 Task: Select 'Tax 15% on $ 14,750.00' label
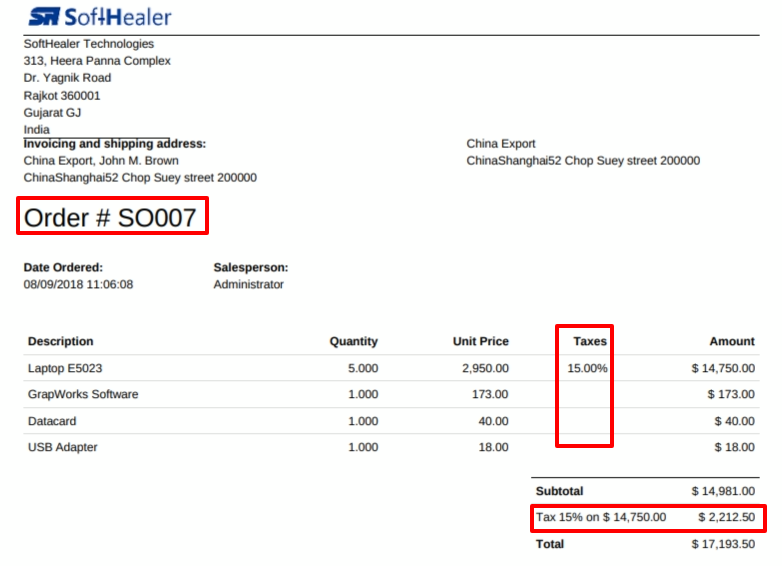tap(601, 517)
